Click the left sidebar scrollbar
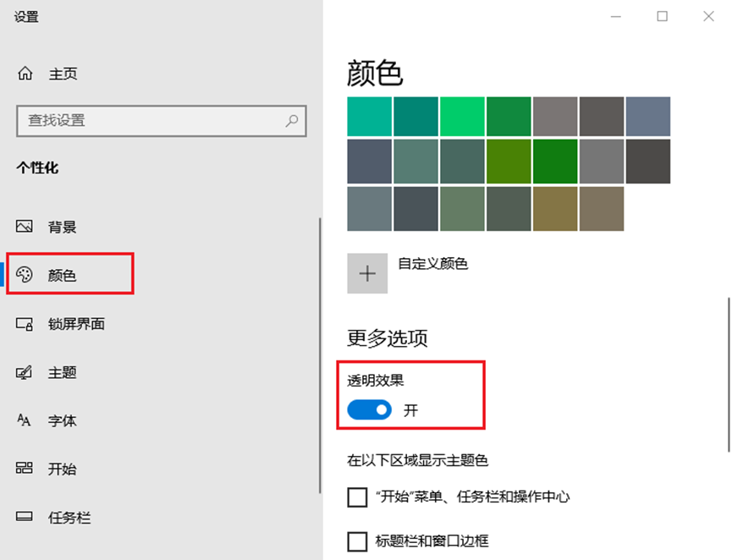Screen dimensions: 732x560 pos(320,354)
